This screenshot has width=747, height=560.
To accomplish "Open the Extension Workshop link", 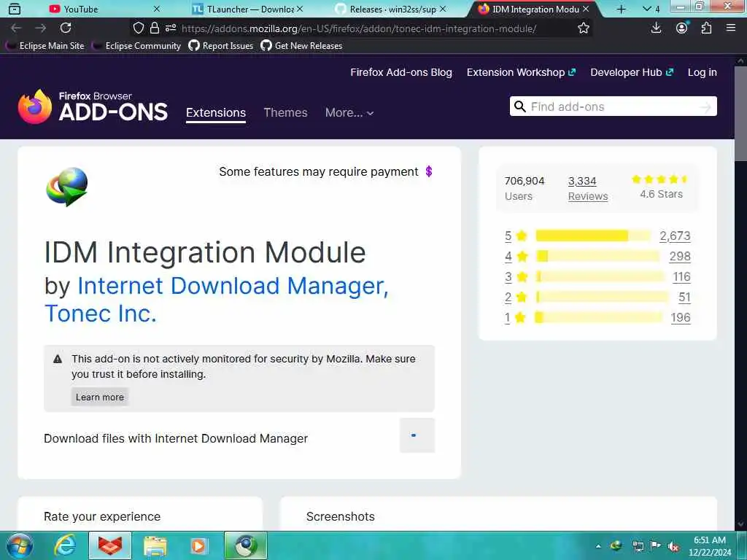I will pyautogui.click(x=521, y=72).
